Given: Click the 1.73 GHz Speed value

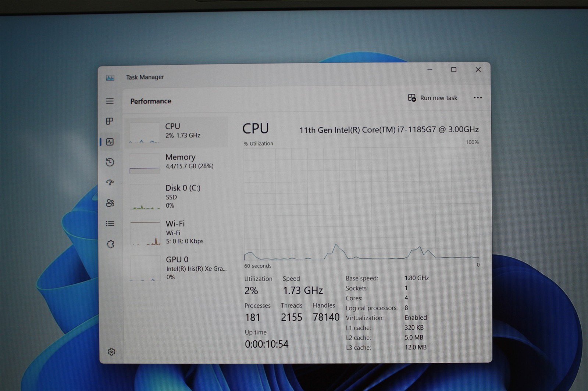Looking at the screenshot, I should point(303,290).
